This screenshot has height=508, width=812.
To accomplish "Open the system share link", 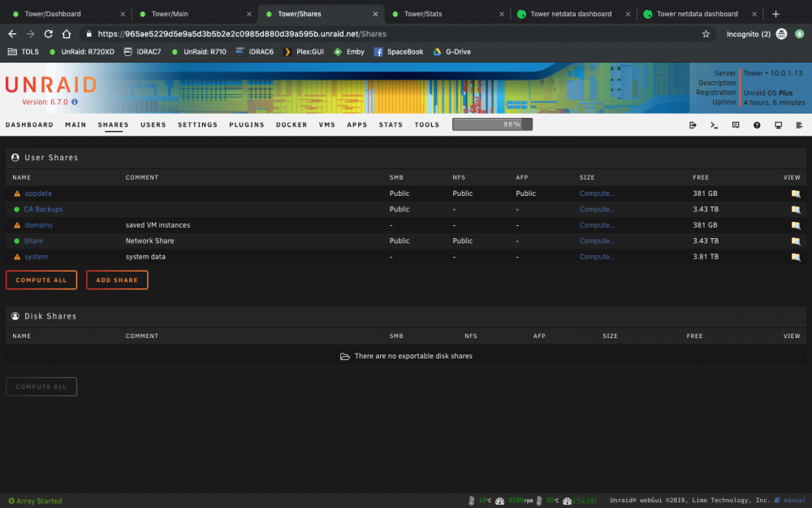I will 37,257.
